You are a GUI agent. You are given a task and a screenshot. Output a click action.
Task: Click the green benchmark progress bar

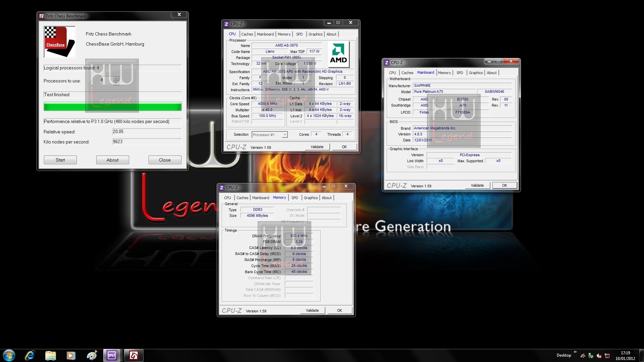[x=113, y=107]
